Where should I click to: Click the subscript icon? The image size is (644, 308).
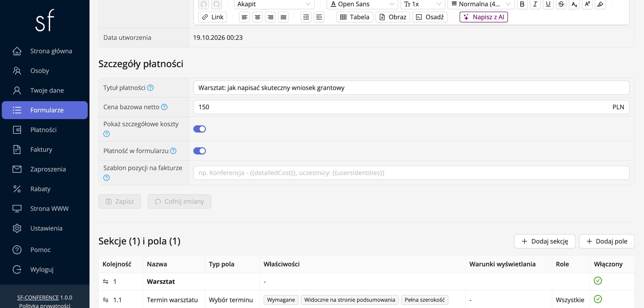coord(574,4)
